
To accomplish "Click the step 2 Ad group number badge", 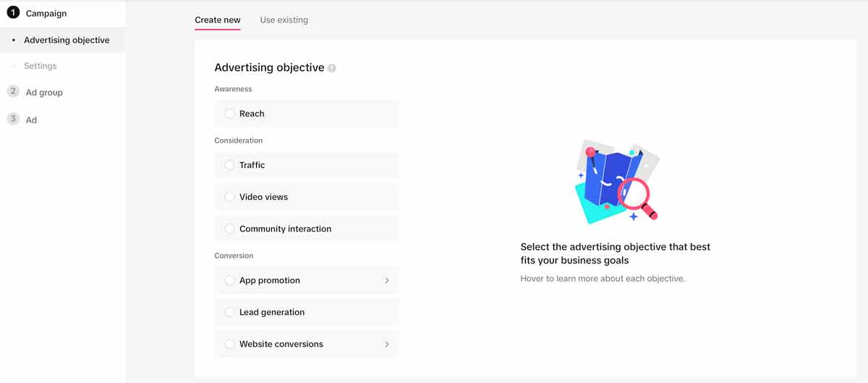I will point(13,91).
